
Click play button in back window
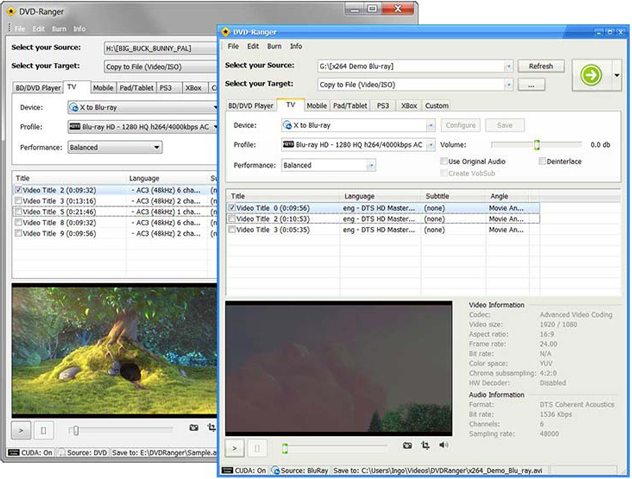pyautogui.click(x=21, y=431)
